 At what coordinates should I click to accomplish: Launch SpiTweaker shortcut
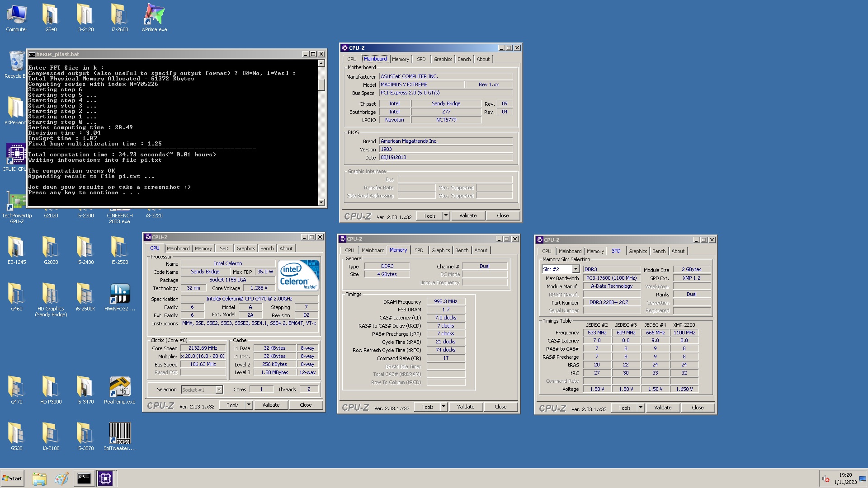coord(120,436)
